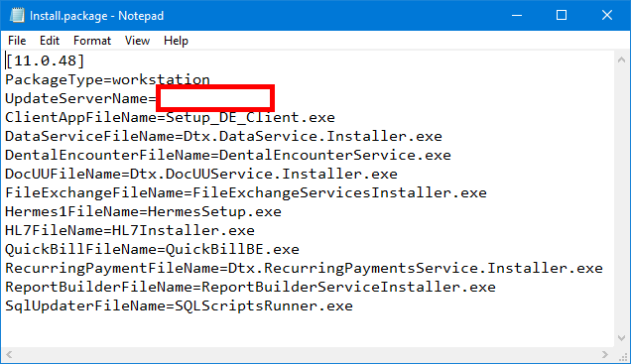Open the File menu
631x364 pixels.
coord(17,41)
